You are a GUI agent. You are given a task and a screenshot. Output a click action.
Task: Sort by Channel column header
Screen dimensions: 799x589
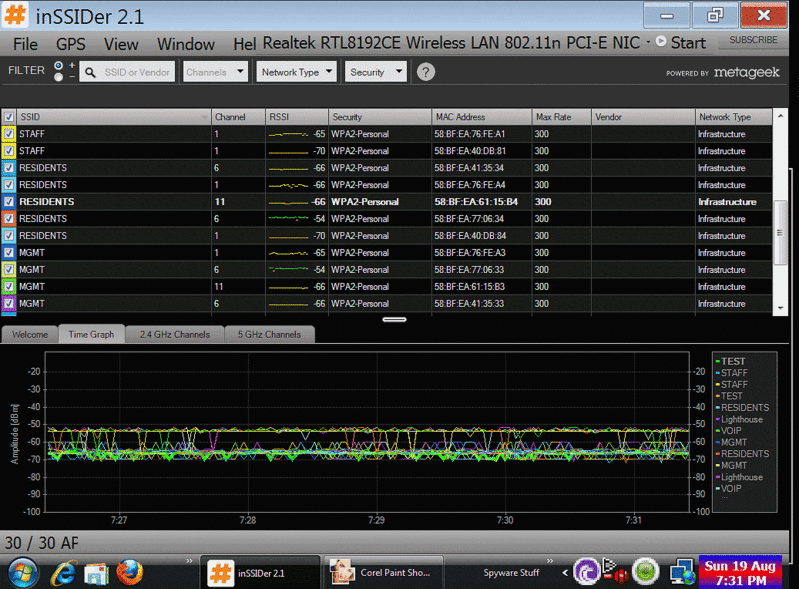coord(238,117)
